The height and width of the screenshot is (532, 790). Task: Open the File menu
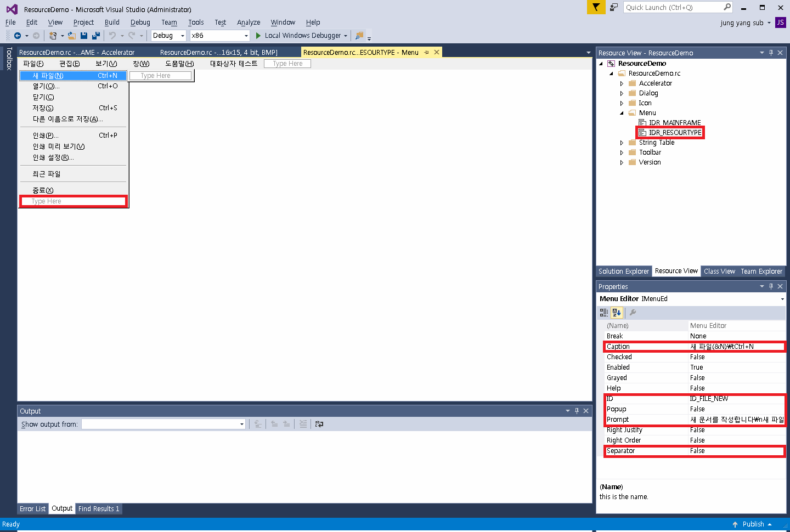[x=10, y=22]
